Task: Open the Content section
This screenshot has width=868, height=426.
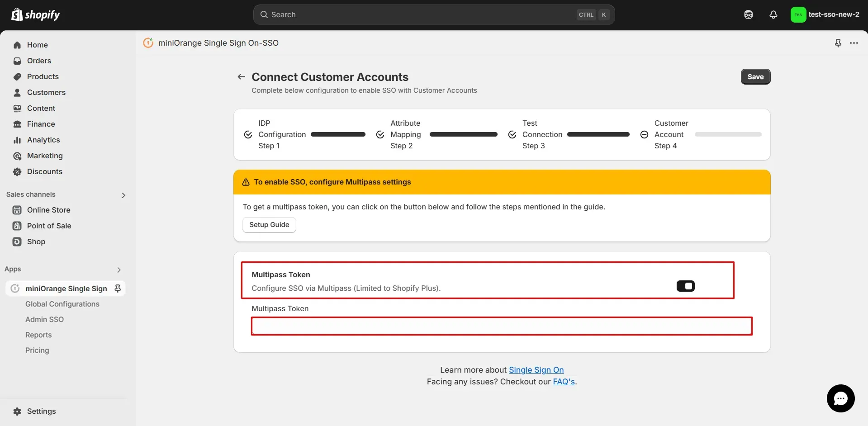Action: (x=41, y=108)
